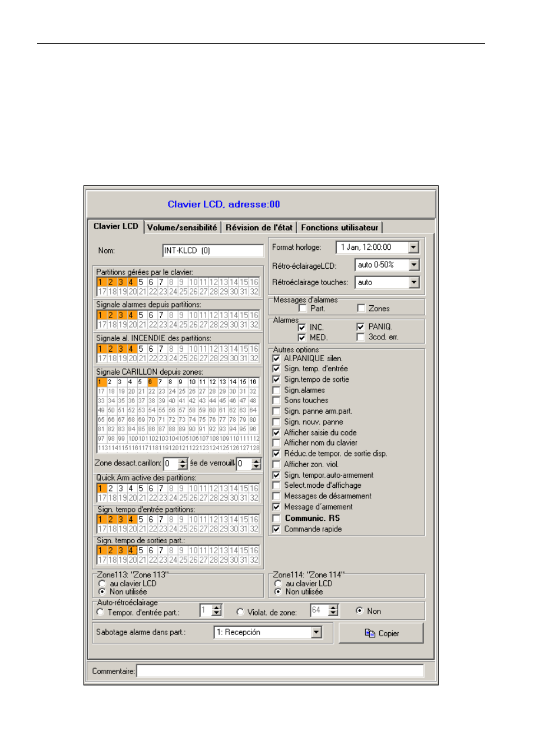Enable Select.mode d'affichage checkbox
This screenshot has height=756, width=535.
[x=276, y=486]
